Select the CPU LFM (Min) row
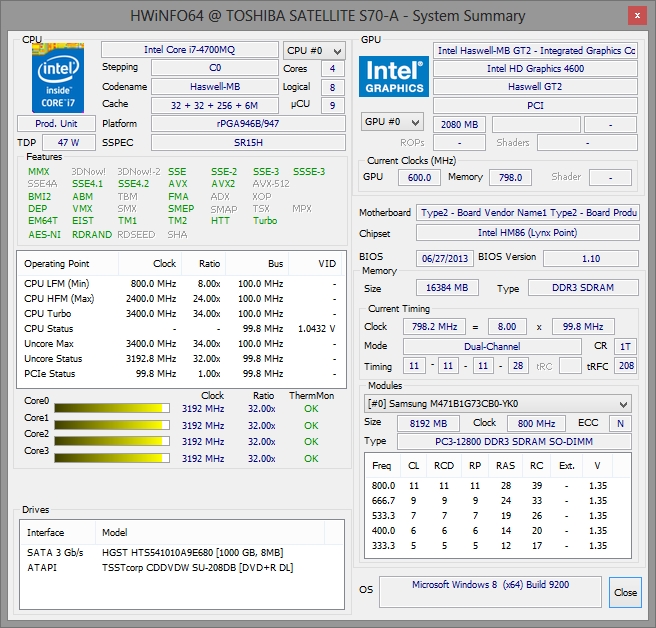 tap(181, 284)
